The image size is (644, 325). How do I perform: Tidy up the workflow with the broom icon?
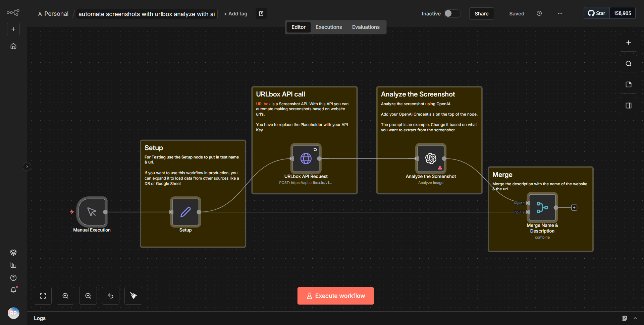tap(133, 296)
